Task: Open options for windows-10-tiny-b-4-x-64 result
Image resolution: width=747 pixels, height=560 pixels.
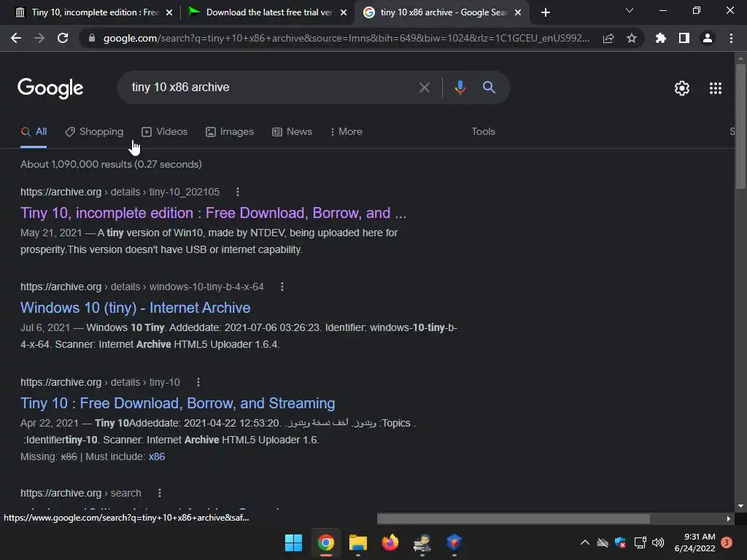Action: (x=282, y=287)
